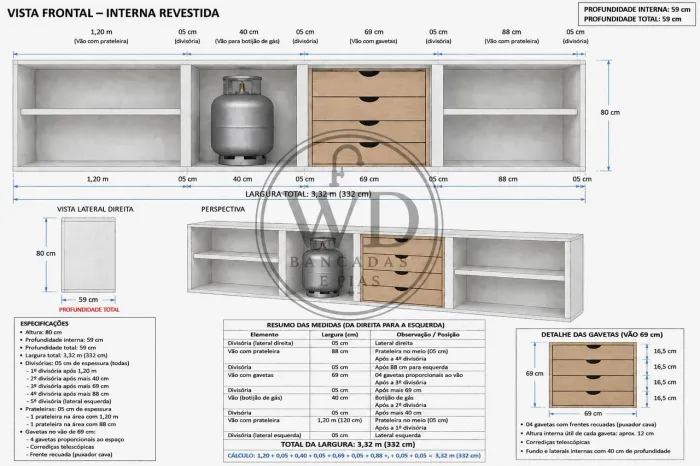Viewport: 700px width, 466px height.
Task: Select the "1,20 m (120 cm)" table cell
Action: (x=340, y=420)
